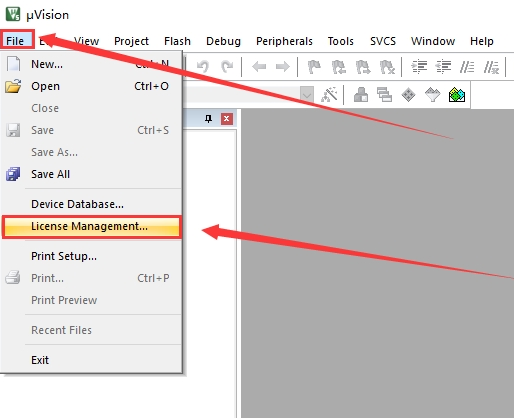Open Select Software Packs icon

click(433, 95)
